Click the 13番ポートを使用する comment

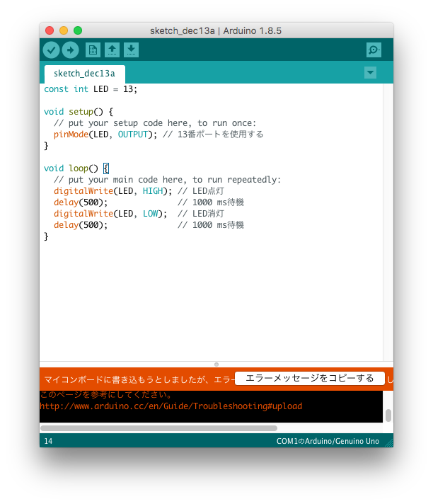pos(213,134)
